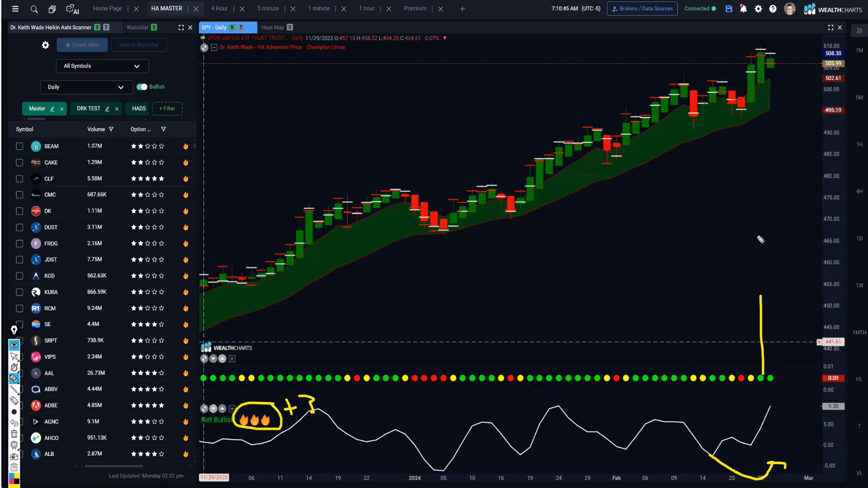Click the duplicate workspace icon
The width and height of the screenshot is (868, 488).
click(x=52, y=9)
